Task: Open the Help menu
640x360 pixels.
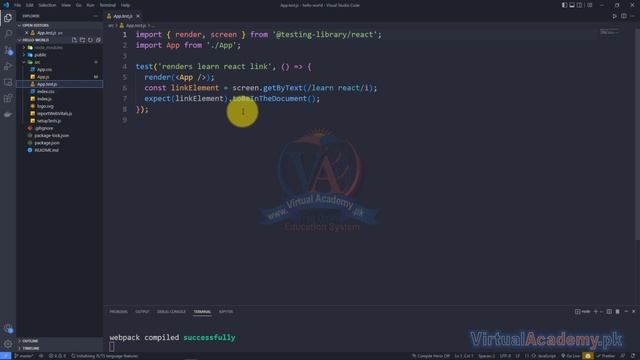Action: coord(125,5)
